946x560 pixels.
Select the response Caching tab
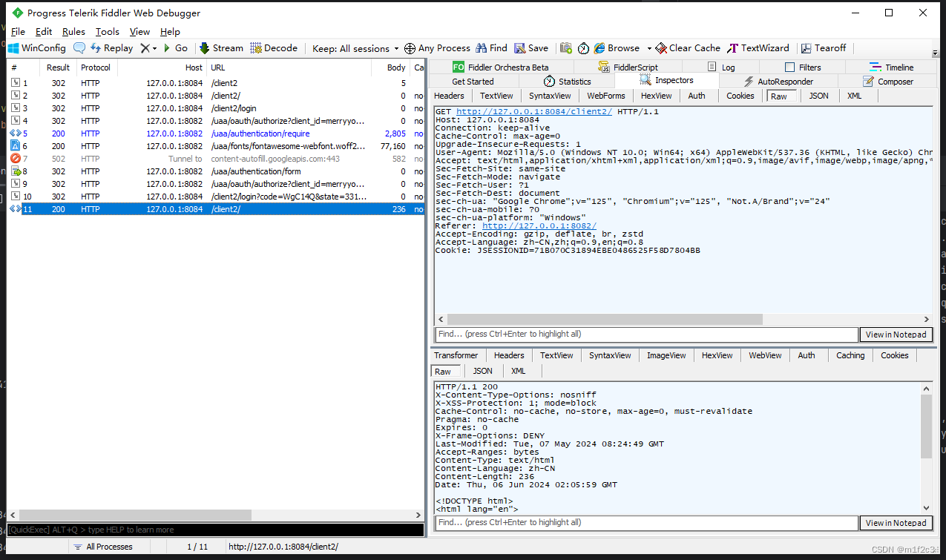click(850, 355)
